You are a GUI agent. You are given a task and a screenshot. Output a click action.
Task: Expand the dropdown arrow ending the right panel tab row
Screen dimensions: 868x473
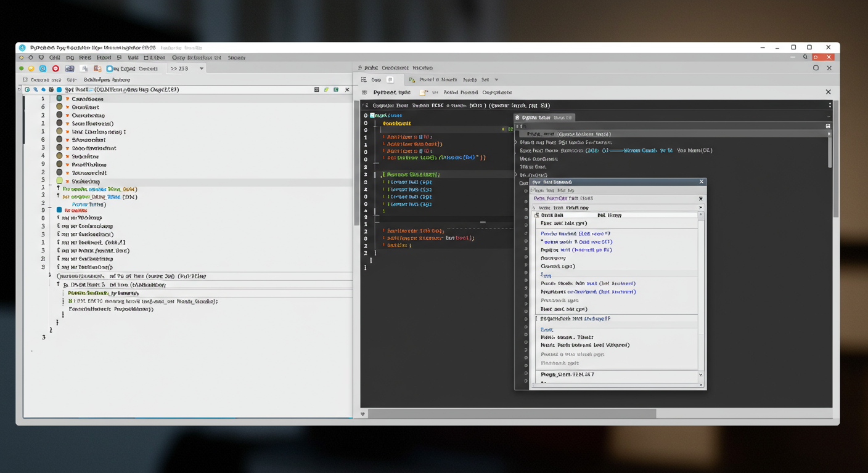496,79
